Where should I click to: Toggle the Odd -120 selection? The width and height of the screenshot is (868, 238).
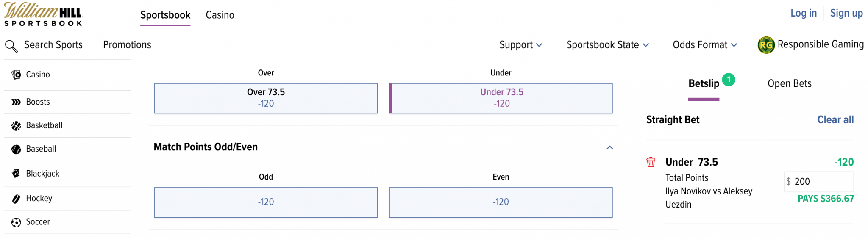(x=266, y=202)
